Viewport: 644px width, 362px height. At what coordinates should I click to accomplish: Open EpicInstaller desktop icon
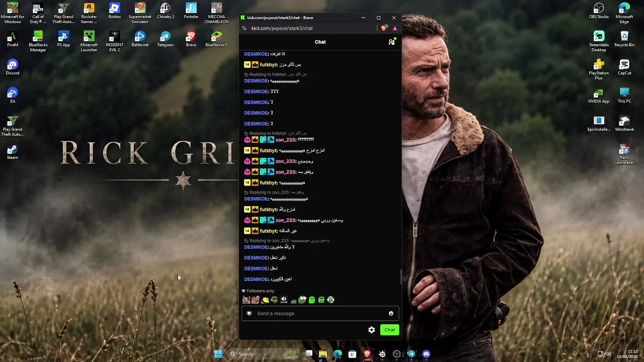[x=599, y=124]
